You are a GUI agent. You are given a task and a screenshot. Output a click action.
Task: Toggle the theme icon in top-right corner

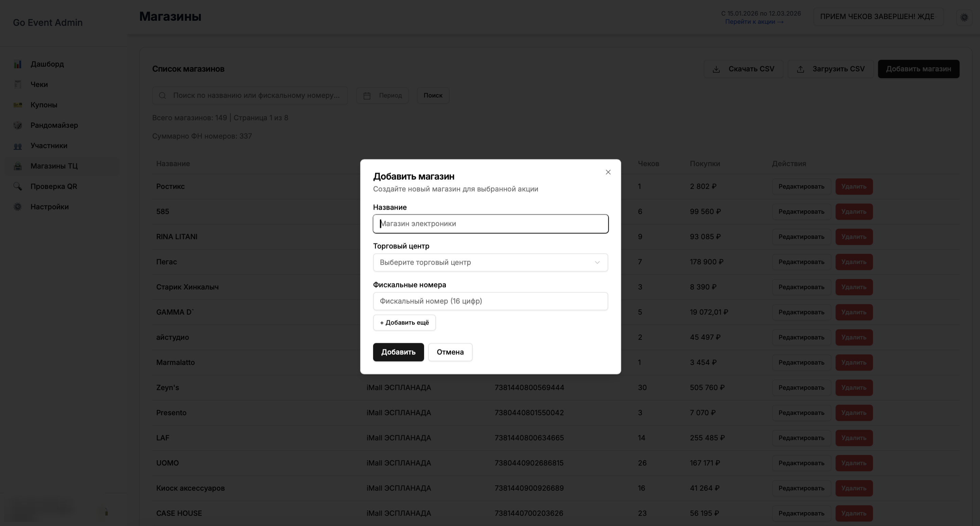964,17
